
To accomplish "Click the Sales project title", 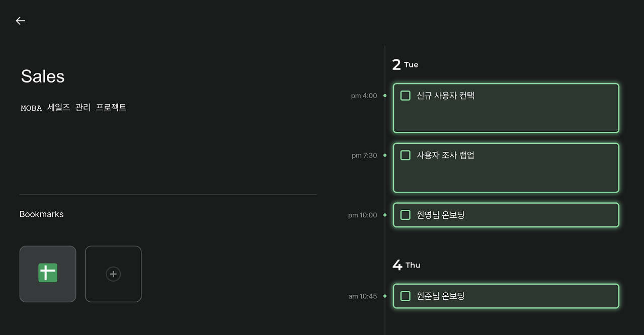I will tap(42, 76).
